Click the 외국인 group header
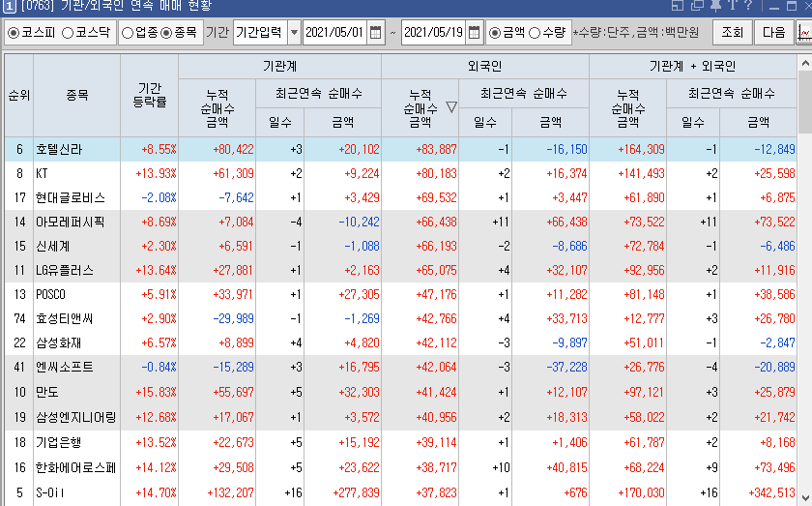 pyautogui.click(x=484, y=67)
